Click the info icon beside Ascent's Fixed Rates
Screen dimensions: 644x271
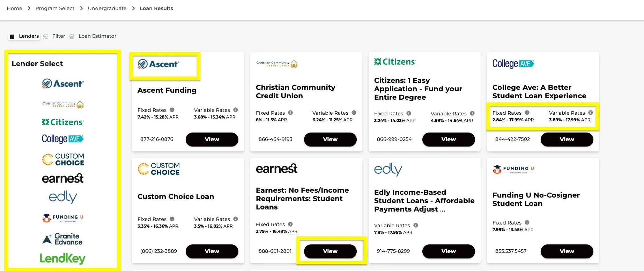(x=173, y=110)
